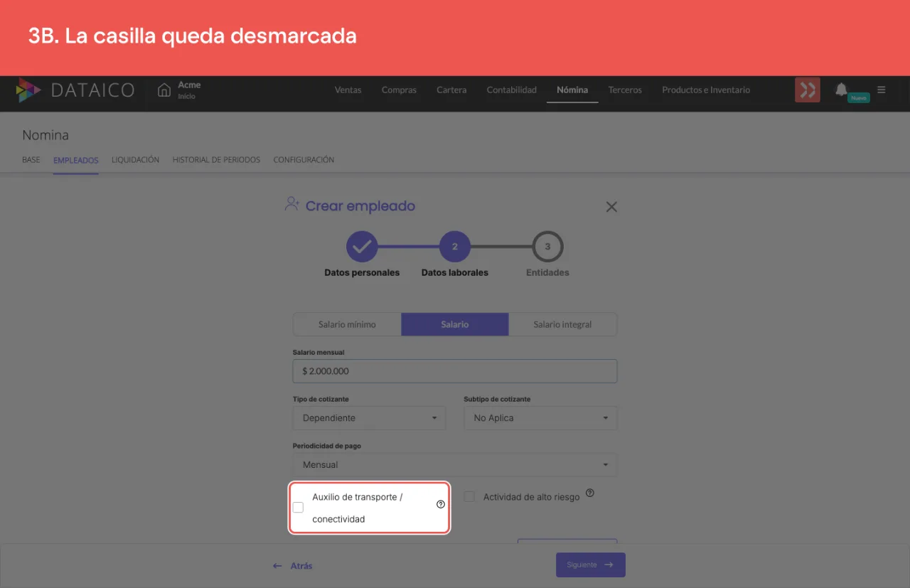Click the step 2 Datos laborales circle

tap(455, 247)
